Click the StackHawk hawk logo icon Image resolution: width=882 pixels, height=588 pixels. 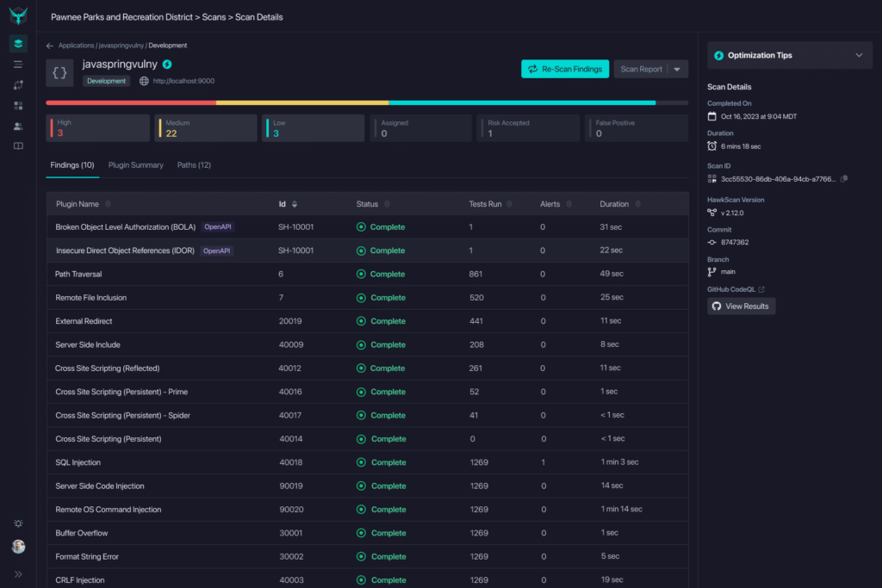tap(17, 15)
